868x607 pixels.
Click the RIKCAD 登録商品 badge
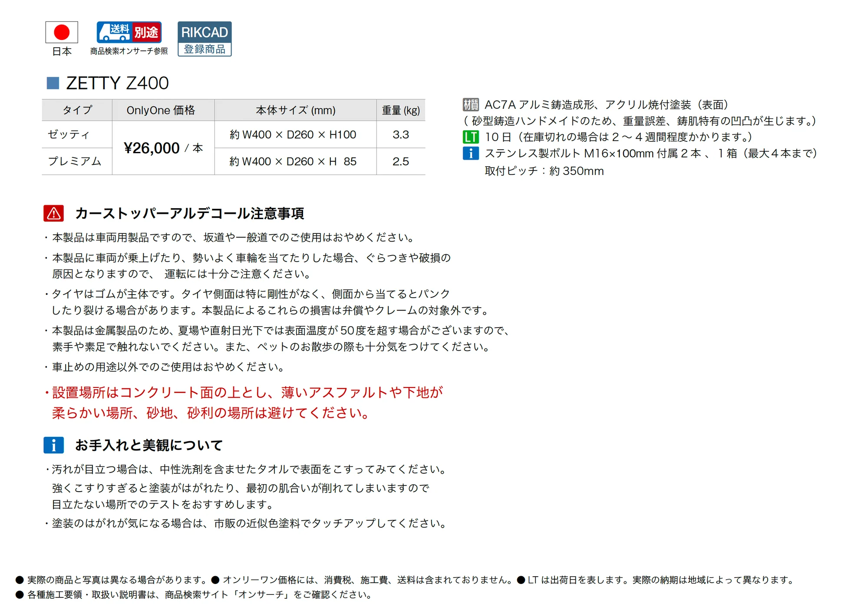(205, 39)
